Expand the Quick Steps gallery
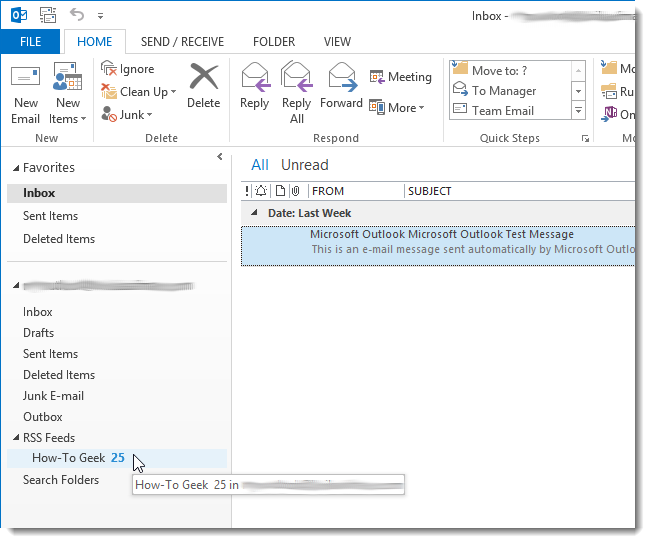The width and height of the screenshot is (650, 543). [578, 111]
